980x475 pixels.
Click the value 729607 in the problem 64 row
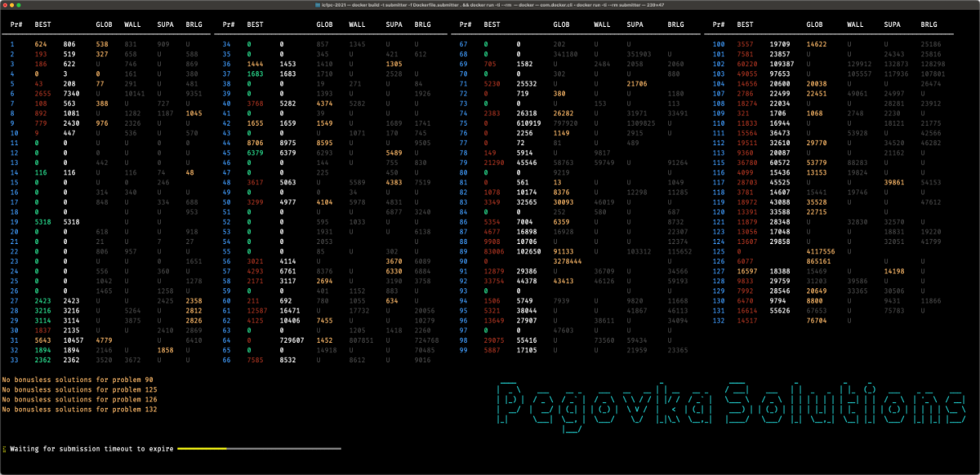point(294,340)
